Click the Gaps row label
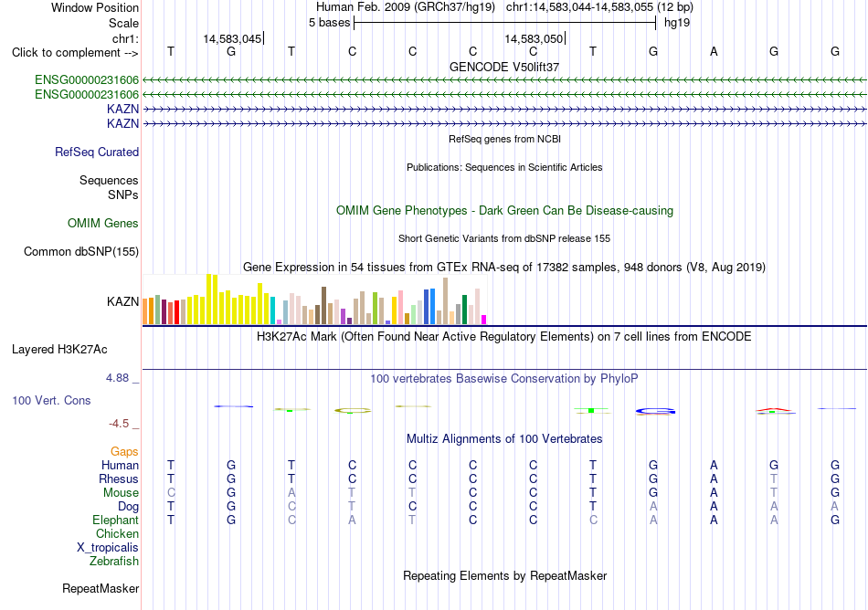The width and height of the screenshot is (868, 610). click(124, 452)
